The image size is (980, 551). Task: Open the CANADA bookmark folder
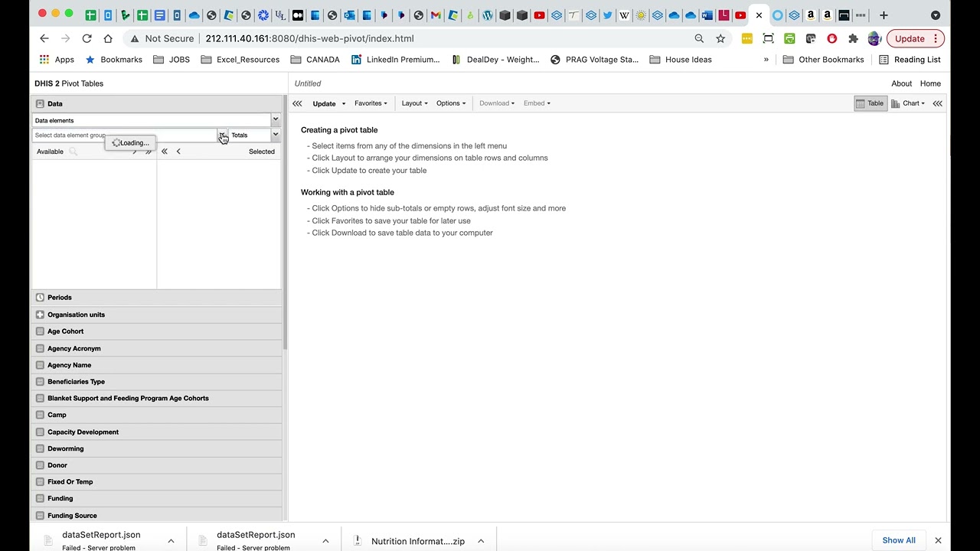click(315, 60)
